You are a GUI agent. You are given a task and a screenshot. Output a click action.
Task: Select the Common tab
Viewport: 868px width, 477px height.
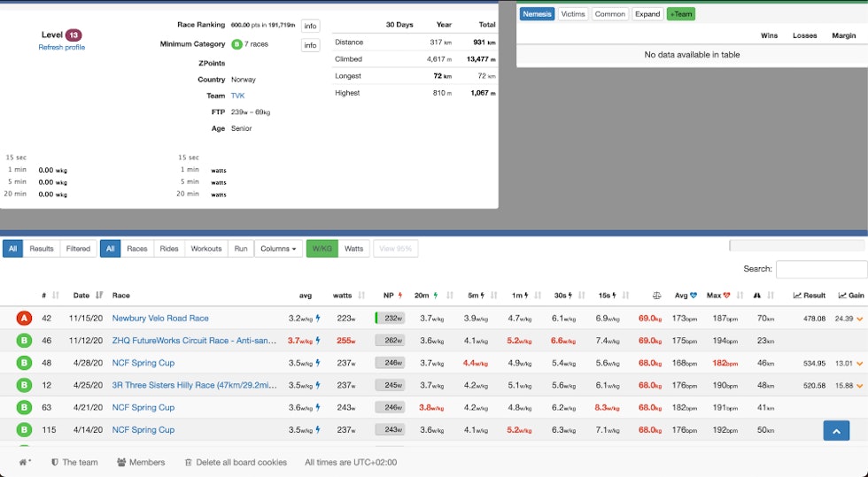click(609, 14)
